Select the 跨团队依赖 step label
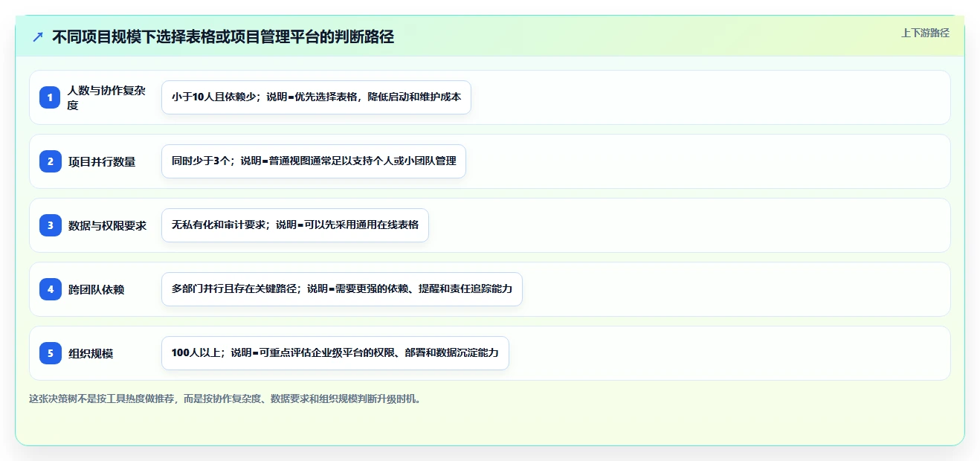 click(96, 289)
